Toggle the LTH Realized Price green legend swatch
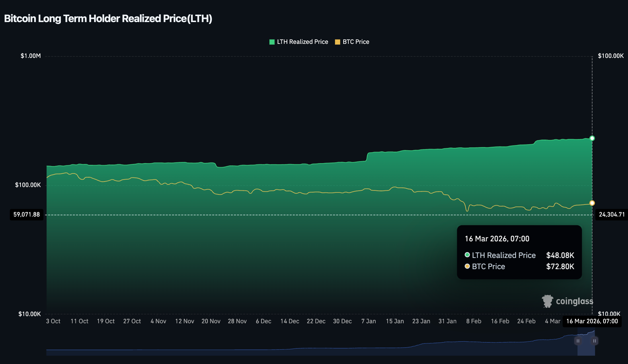The image size is (628, 364). click(x=272, y=42)
